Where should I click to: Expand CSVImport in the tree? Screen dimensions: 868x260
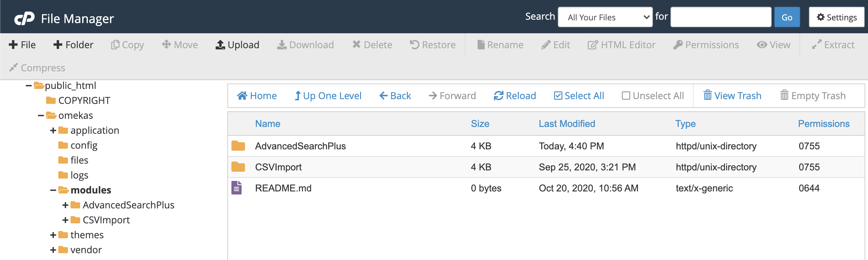click(x=65, y=220)
